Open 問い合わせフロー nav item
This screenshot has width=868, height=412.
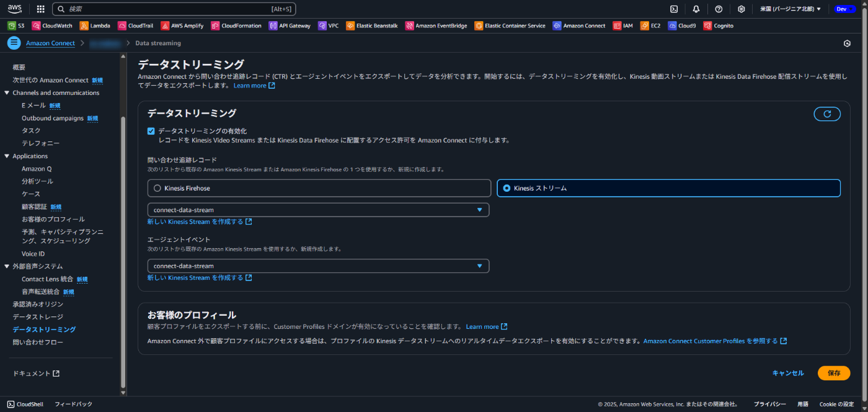click(38, 342)
